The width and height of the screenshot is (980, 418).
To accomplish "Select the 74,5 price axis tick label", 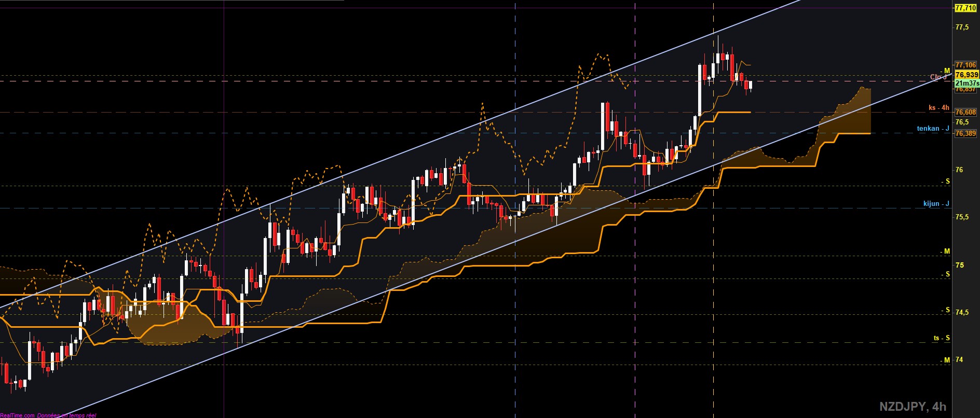I will click(962, 313).
